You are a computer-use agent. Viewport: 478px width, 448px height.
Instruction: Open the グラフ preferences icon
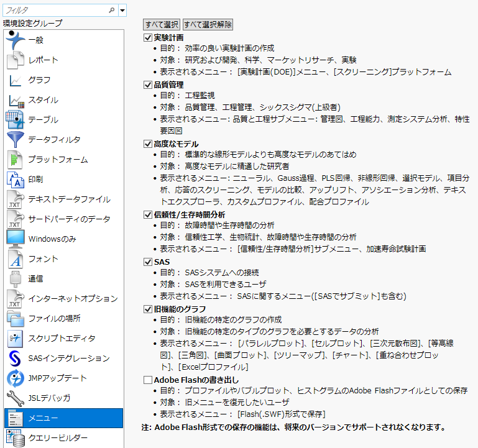click(15, 80)
